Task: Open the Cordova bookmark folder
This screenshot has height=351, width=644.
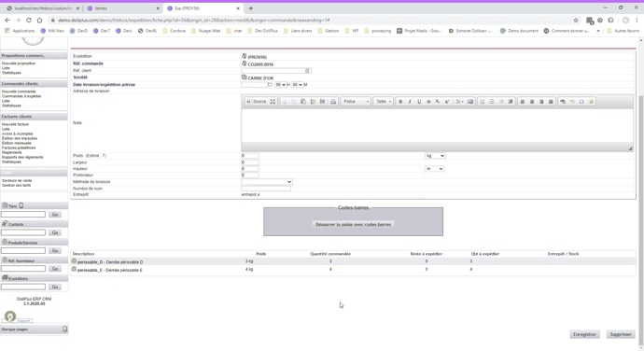Action: pyautogui.click(x=174, y=31)
